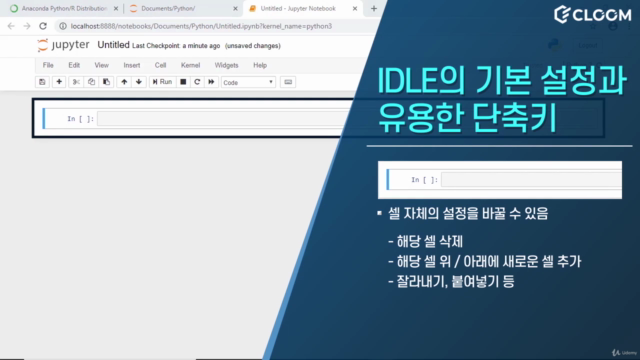Switch to Anaconda Python/R Distribution tab
The width and height of the screenshot is (640, 360).
click(64, 9)
